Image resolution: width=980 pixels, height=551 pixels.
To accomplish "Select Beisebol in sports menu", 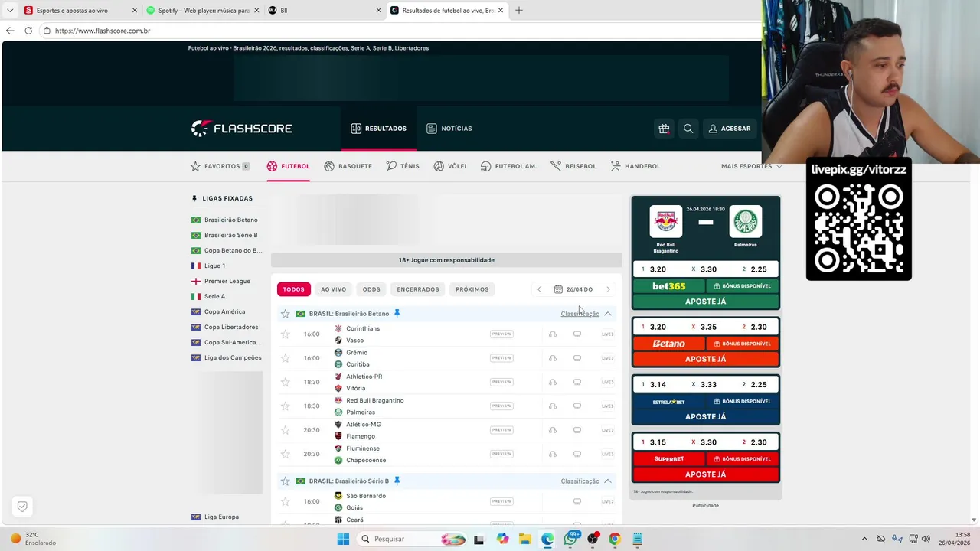I will point(573,166).
